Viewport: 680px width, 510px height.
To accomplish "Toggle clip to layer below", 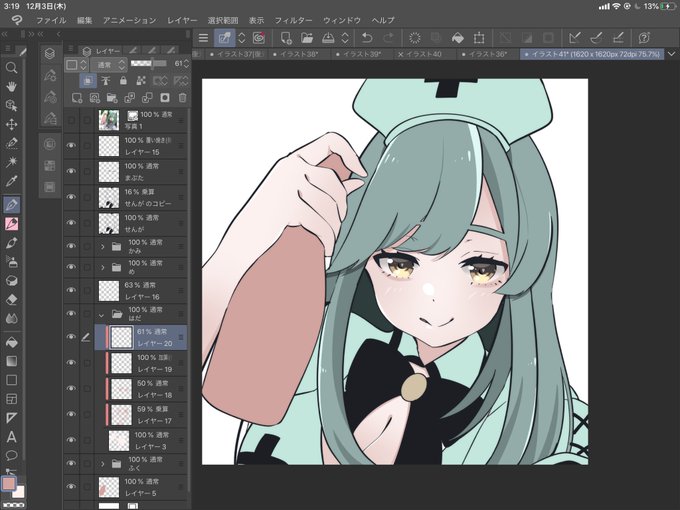I will point(88,81).
